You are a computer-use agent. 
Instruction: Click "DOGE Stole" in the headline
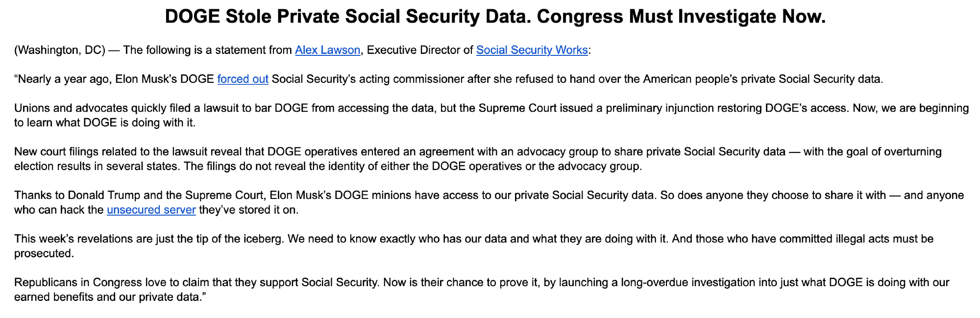[218, 17]
